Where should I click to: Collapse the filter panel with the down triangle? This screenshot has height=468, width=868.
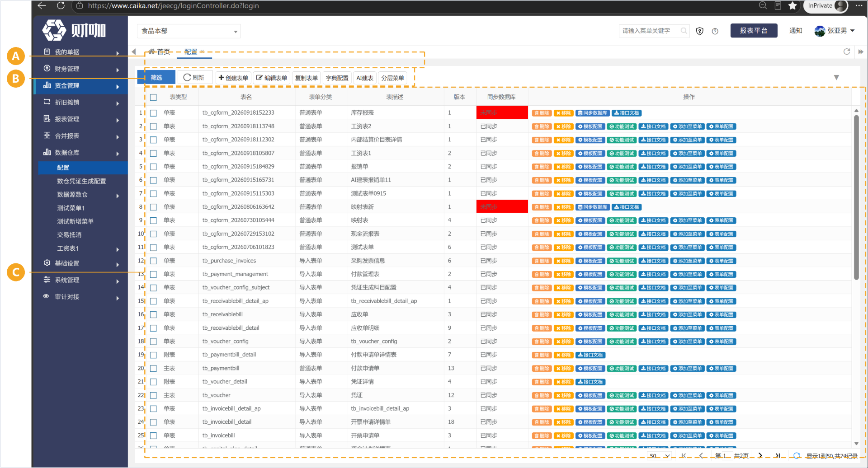[836, 77]
